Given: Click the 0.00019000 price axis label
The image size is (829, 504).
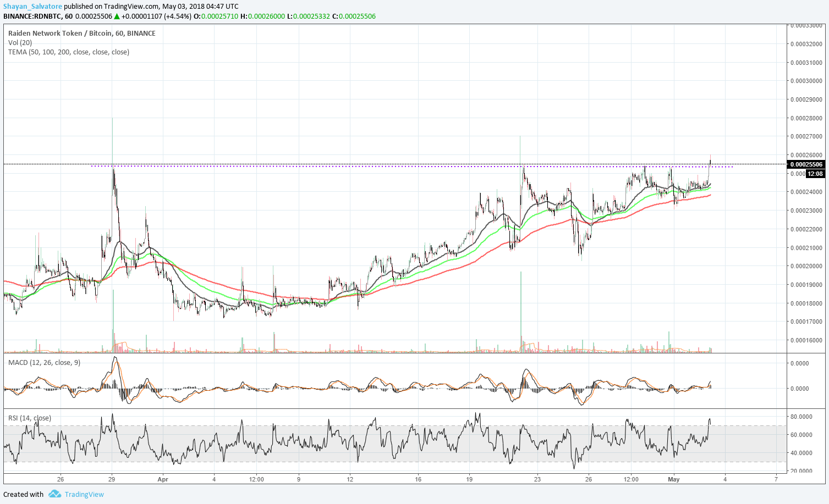Looking at the screenshot, I should pyautogui.click(x=806, y=285).
